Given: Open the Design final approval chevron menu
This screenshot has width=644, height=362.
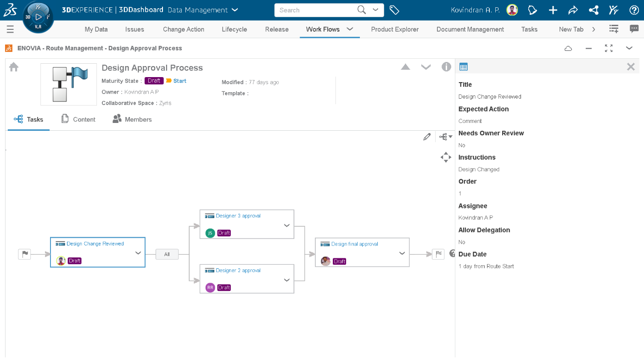Looking at the screenshot, I should [x=402, y=253].
